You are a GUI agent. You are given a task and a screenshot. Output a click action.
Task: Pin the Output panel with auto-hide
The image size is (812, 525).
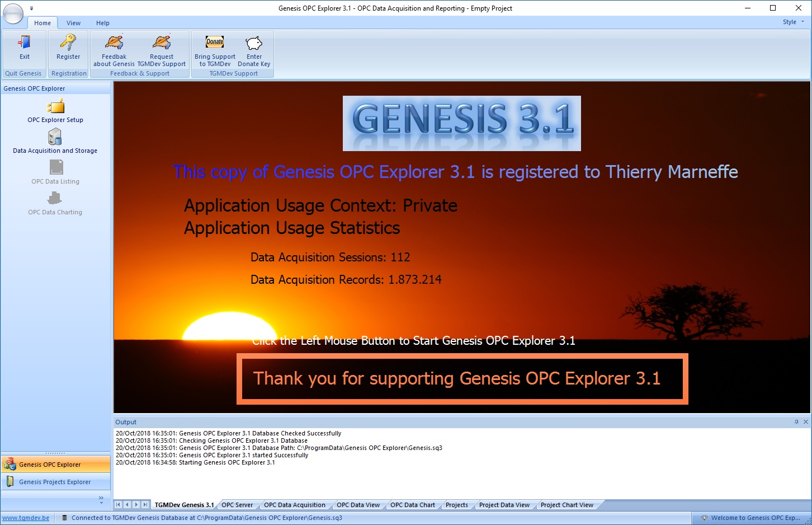pos(796,422)
